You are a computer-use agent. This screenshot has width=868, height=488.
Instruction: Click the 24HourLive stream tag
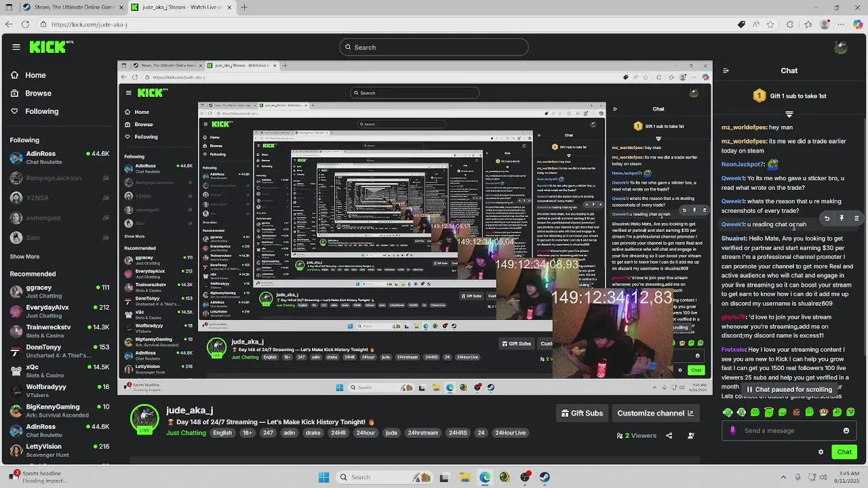tap(511, 433)
